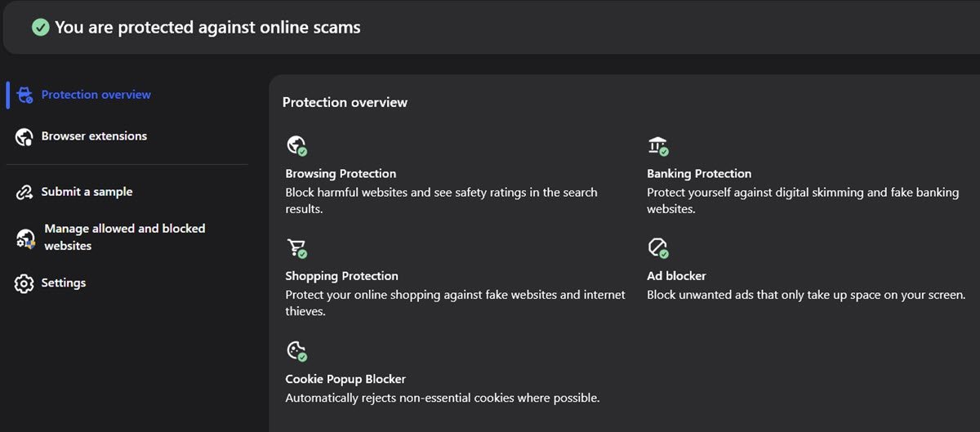Click the Submit a sample icon
Screen dimensions: 980x432
pyautogui.click(x=24, y=192)
